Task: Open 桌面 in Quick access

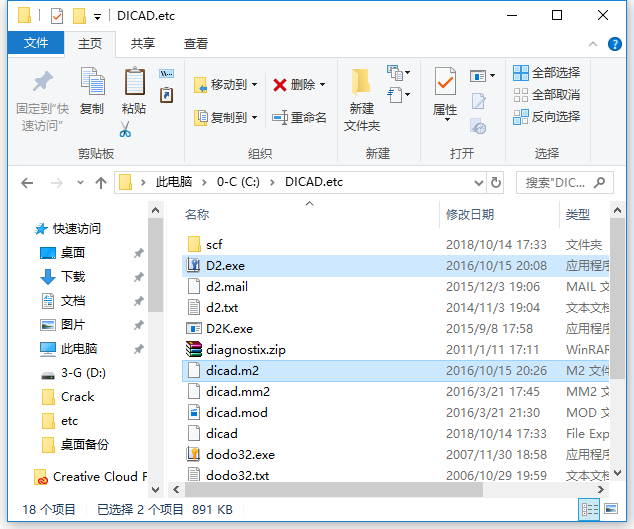Action: point(73,253)
